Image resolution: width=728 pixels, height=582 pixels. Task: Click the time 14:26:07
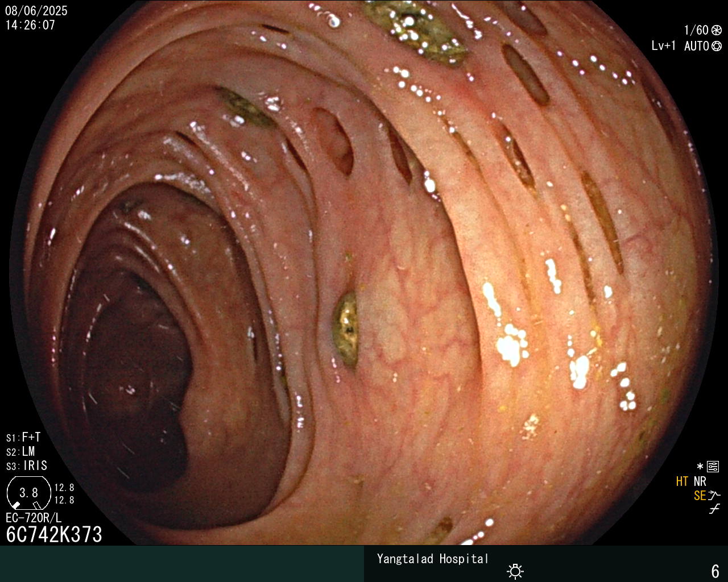pyautogui.click(x=30, y=26)
